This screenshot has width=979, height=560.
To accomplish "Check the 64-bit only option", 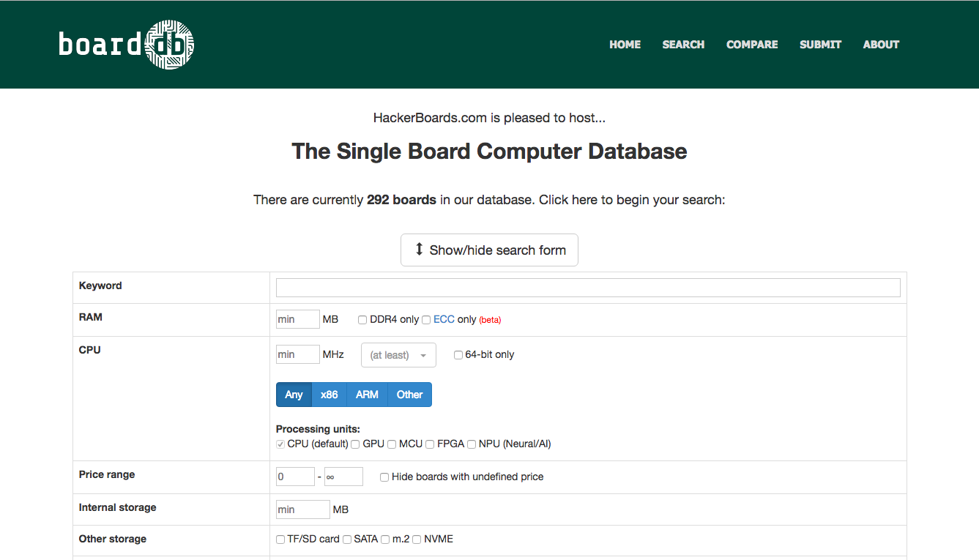I will coord(458,355).
